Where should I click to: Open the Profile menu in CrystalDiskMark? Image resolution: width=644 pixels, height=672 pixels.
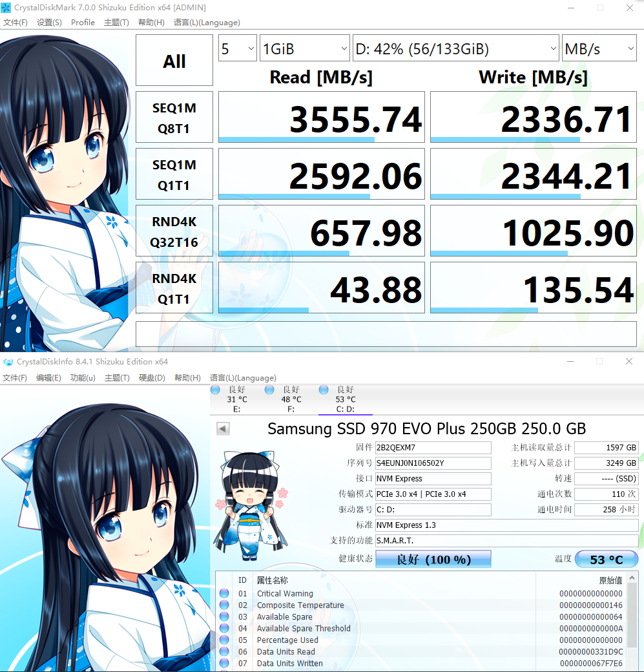coord(83,23)
